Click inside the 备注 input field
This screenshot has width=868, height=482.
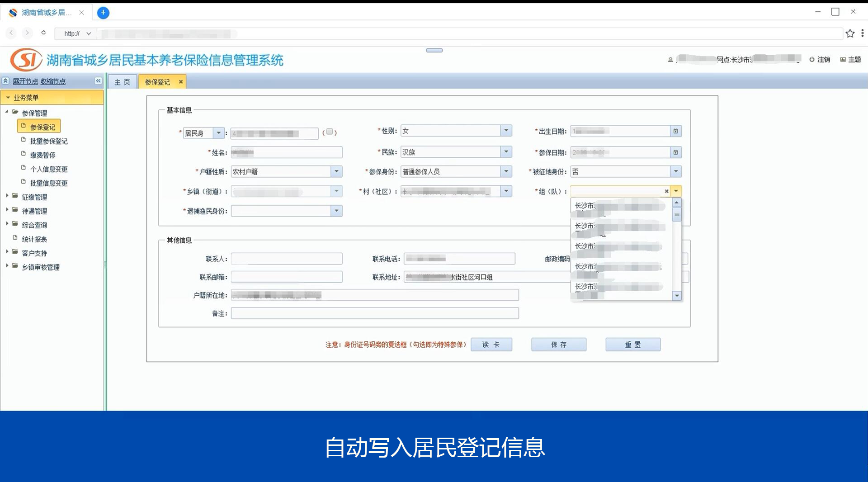point(374,313)
